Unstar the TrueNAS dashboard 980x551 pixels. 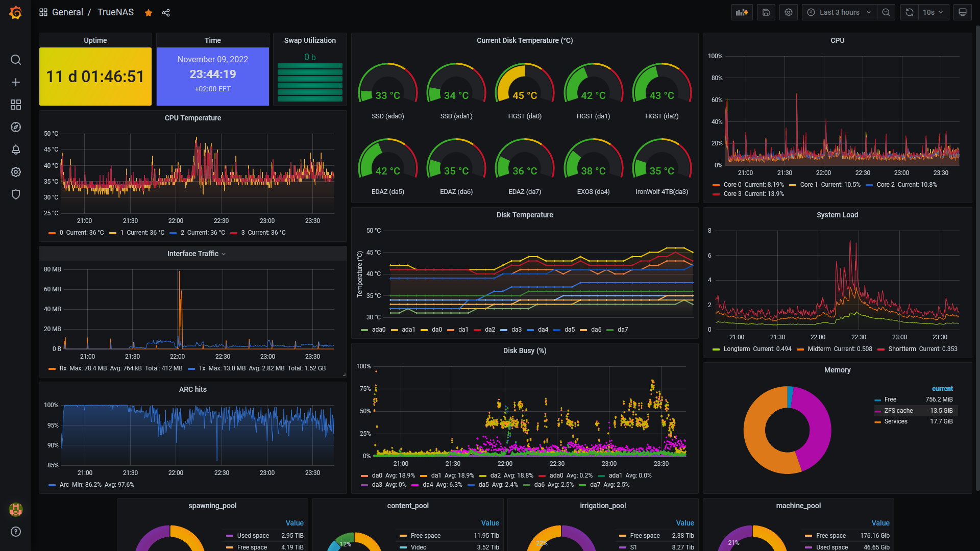(x=149, y=13)
